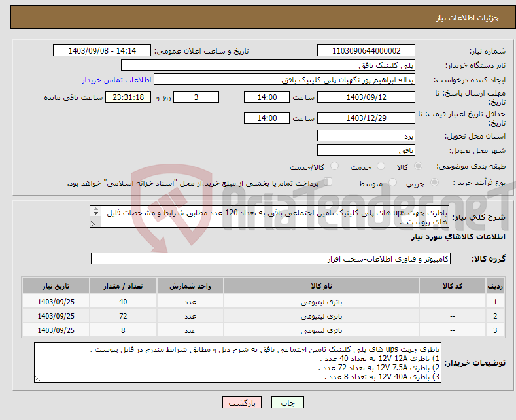The width and height of the screenshot is (516, 420).
Task: Click quantity cell 40 in row 1
Action: coord(123,302)
